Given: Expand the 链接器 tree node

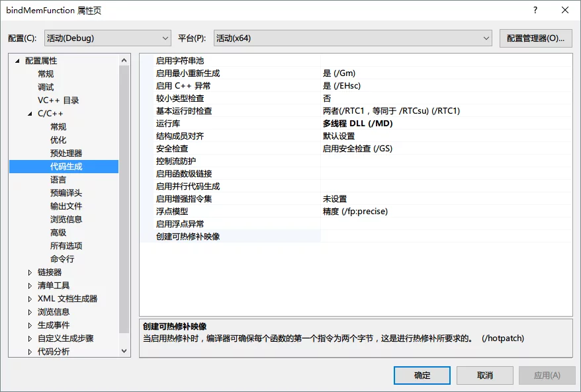Looking at the screenshot, I should pyautogui.click(x=30, y=272).
